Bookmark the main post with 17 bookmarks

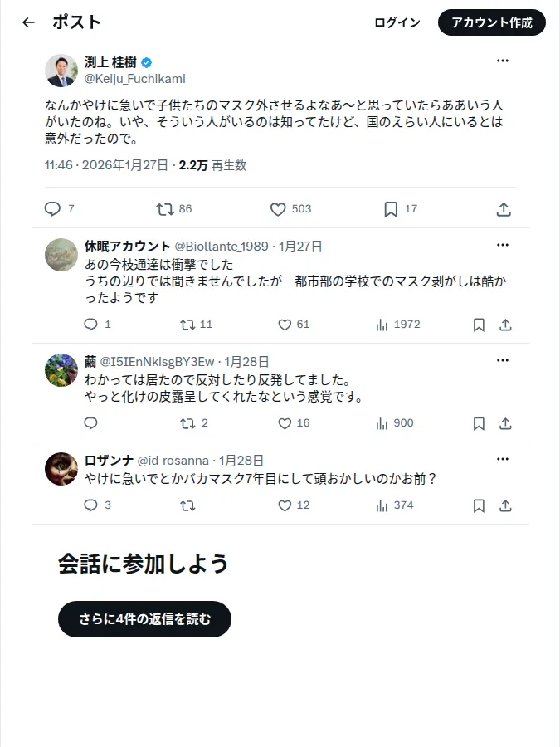[391, 208]
